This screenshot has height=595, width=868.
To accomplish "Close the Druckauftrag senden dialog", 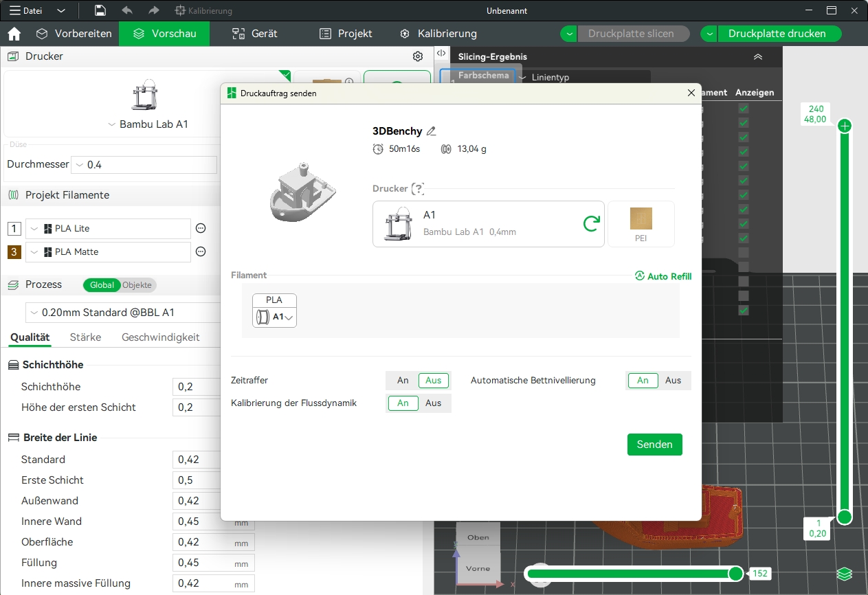I will pos(691,93).
